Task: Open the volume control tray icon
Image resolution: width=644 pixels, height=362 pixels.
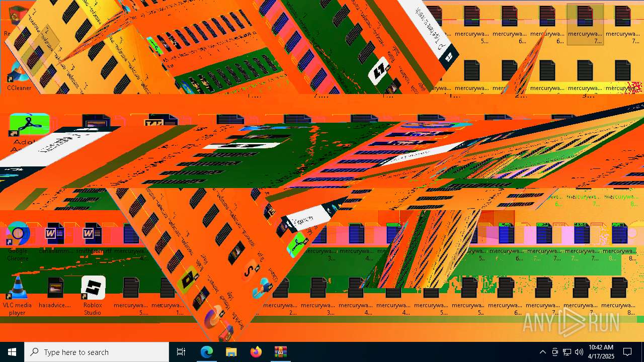Action: (579, 352)
